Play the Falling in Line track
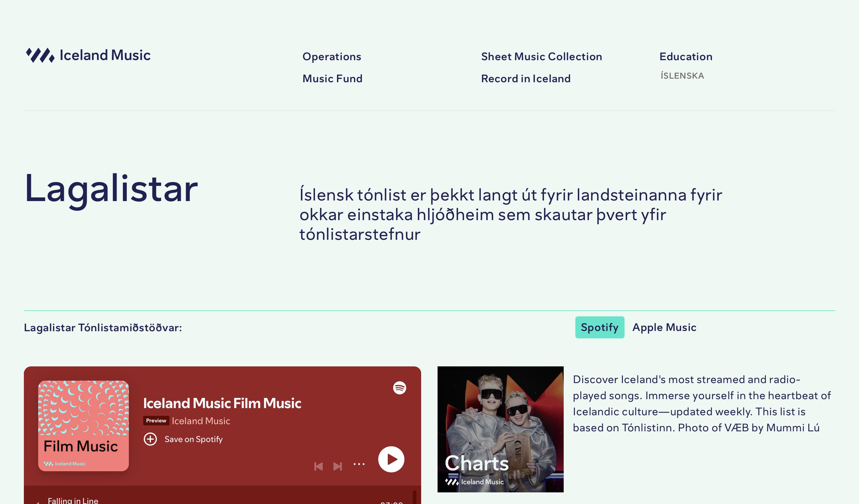859x504 pixels. click(x=73, y=500)
